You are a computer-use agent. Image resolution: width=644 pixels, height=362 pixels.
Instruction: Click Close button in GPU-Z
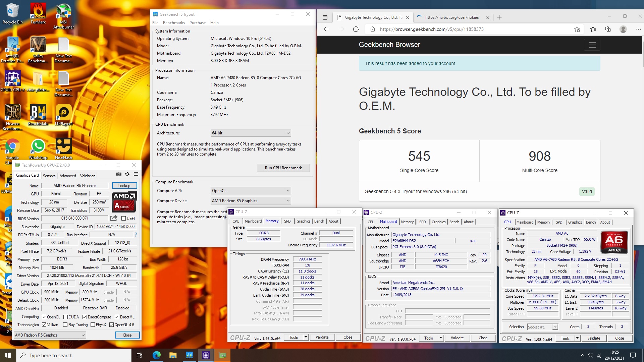tap(127, 335)
